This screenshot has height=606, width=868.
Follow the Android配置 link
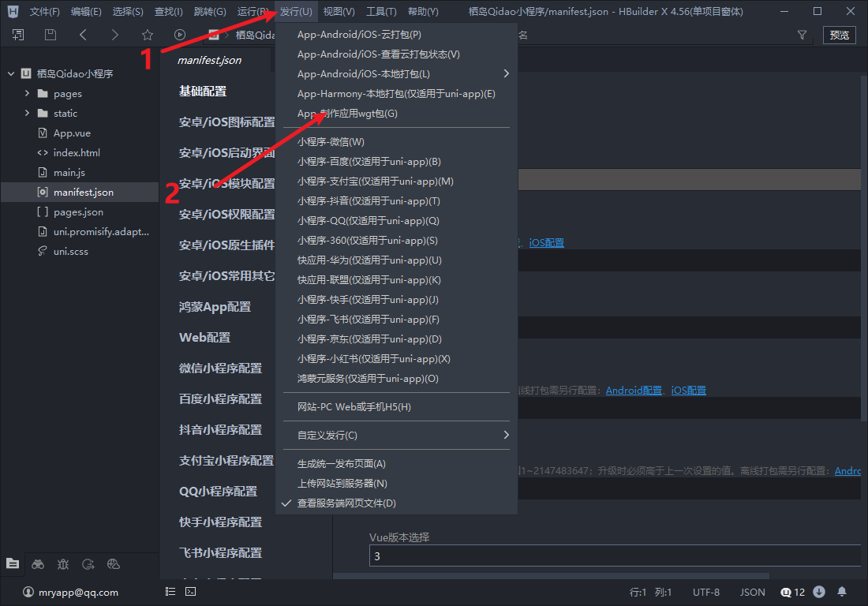point(634,390)
